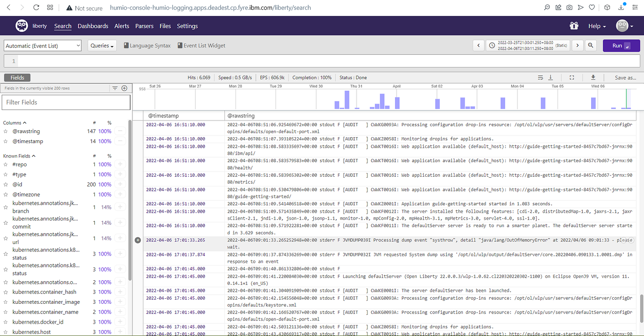Star the @timestamp field
The width and height of the screenshot is (644, 336).
pos(6,141)
